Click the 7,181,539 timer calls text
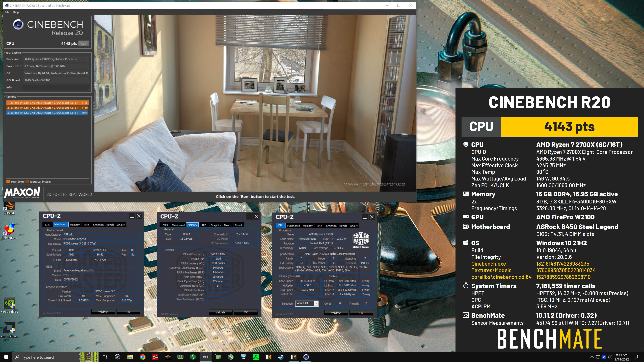 pyautogui.click(x=566, y=286)
